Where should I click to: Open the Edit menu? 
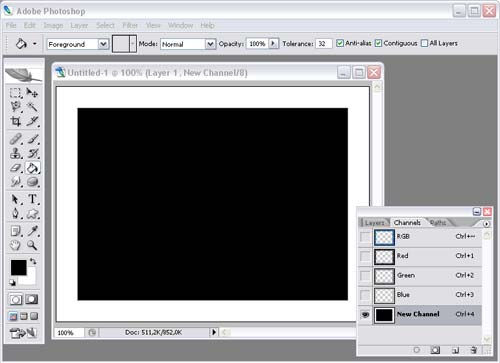30,25
